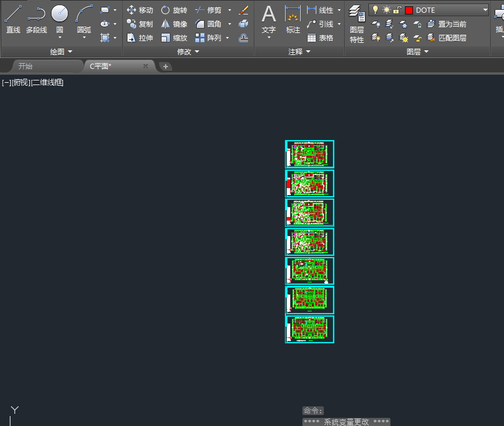Choose the Fillet (圆角) tool
This screenshot has width=504, height=426.
point(209,24)
